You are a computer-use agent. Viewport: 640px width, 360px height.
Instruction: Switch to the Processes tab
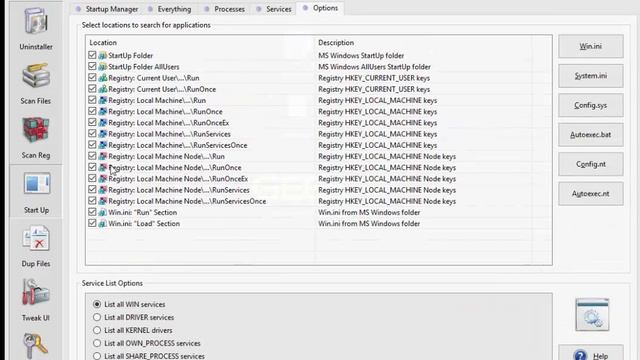click(x=225, y=9)
